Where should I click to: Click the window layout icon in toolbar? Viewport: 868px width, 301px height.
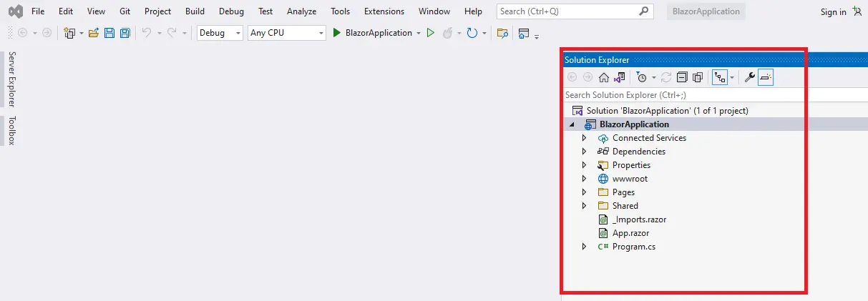coord(524,33)
